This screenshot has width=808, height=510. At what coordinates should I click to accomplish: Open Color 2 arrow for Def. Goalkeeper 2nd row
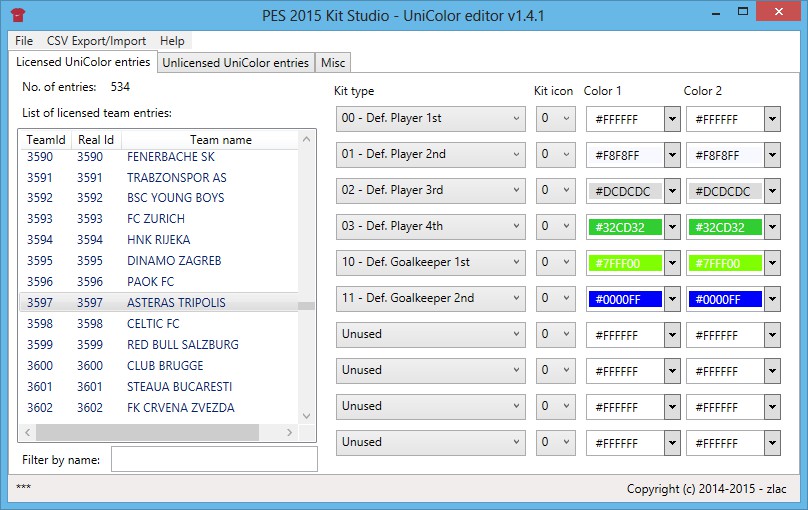[772, 299]
